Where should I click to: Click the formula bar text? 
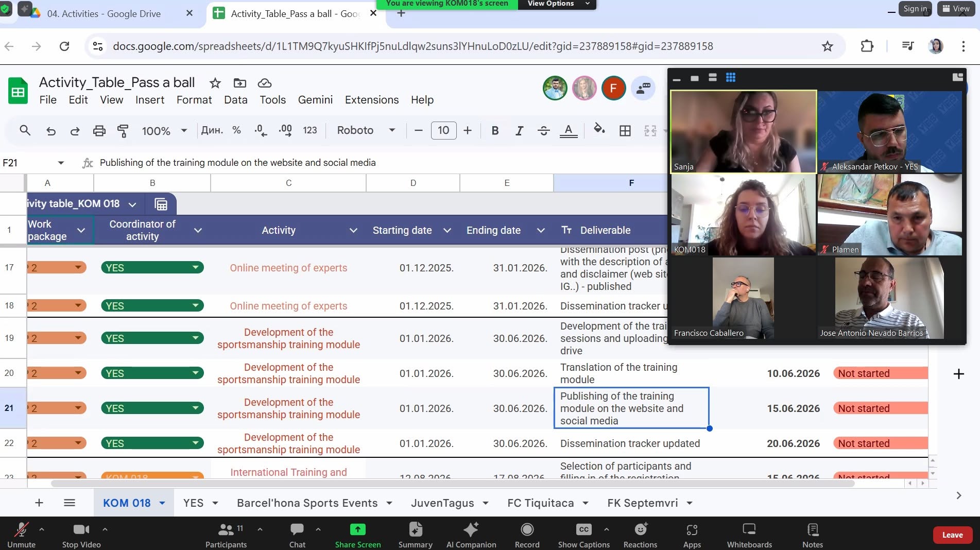click(x=237, y=163)
